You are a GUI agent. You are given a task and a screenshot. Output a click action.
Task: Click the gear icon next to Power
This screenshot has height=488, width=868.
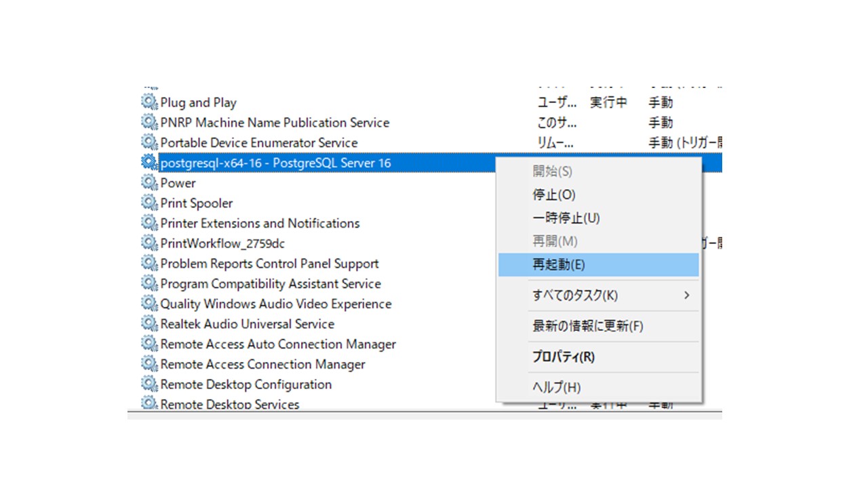pyautogui.click(x=149, y=183)
